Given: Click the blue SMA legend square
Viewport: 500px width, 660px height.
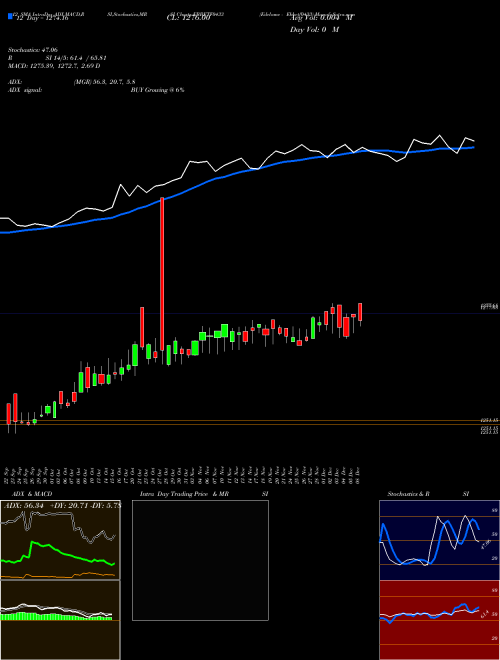Looking at the screenshot, I should [10, 16].
